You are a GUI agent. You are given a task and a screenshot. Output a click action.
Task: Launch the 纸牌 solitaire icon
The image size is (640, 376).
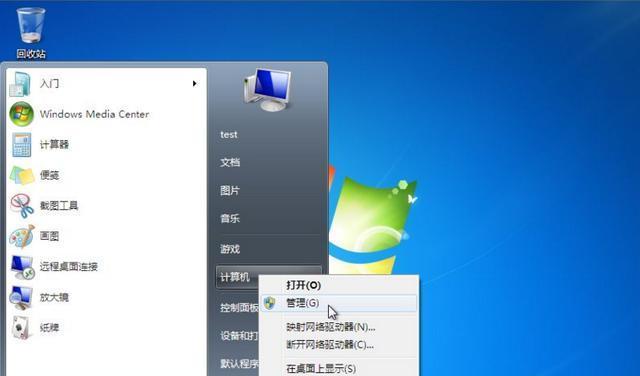click(x=21, y=327)
